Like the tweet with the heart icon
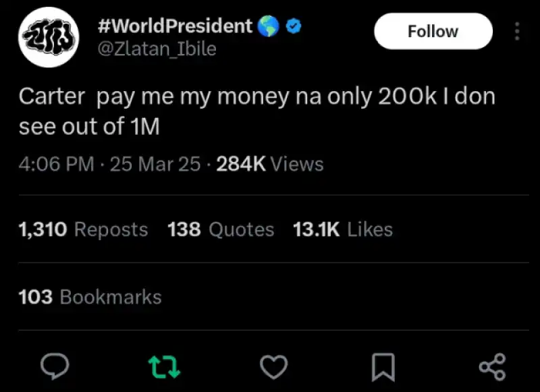This screenshot has width=540, height=392. click(x=273, y=366)
